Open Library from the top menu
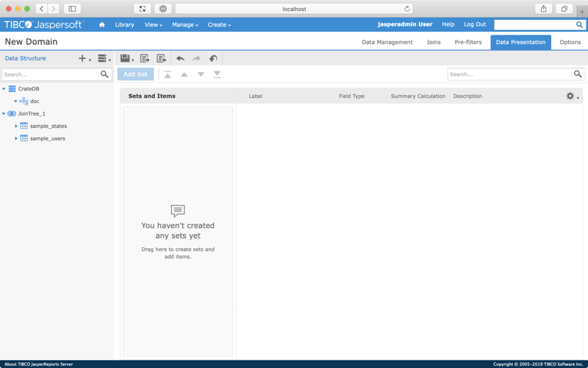This screenshot has width=588, height=368. click(124, 25)
